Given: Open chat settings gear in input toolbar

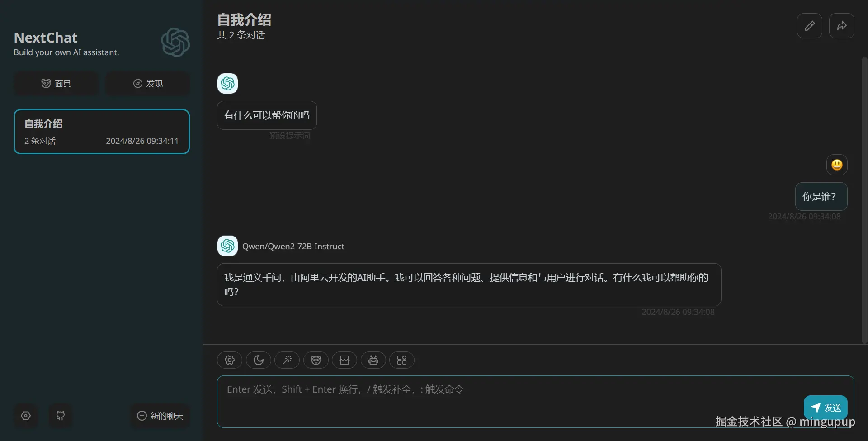Looking at the screenshot, I should click(x=230, y=360).
